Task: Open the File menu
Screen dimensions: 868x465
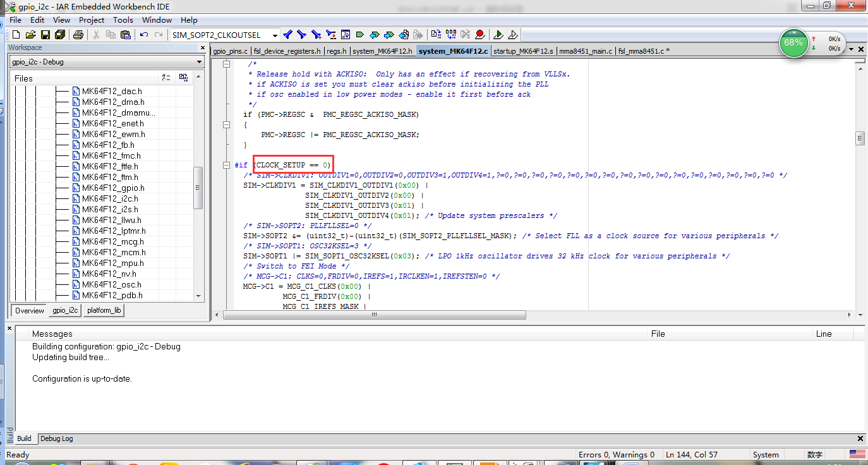Action: (x=15, y=20)
